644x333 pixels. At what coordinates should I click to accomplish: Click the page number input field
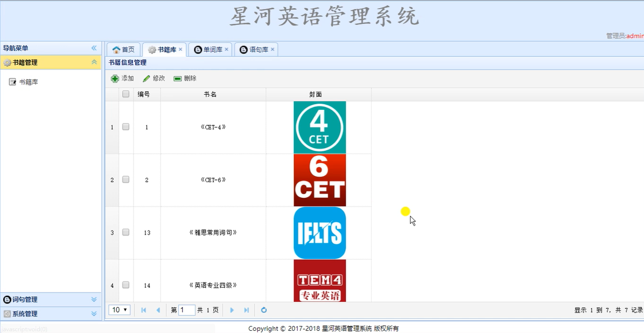point(187,310)
